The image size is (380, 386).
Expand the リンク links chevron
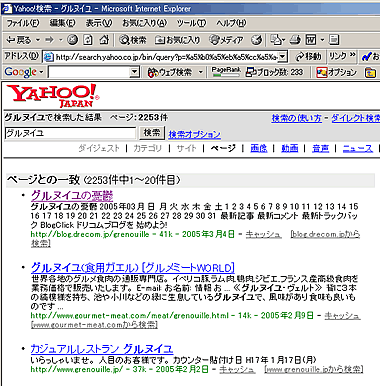click(353, 55)
